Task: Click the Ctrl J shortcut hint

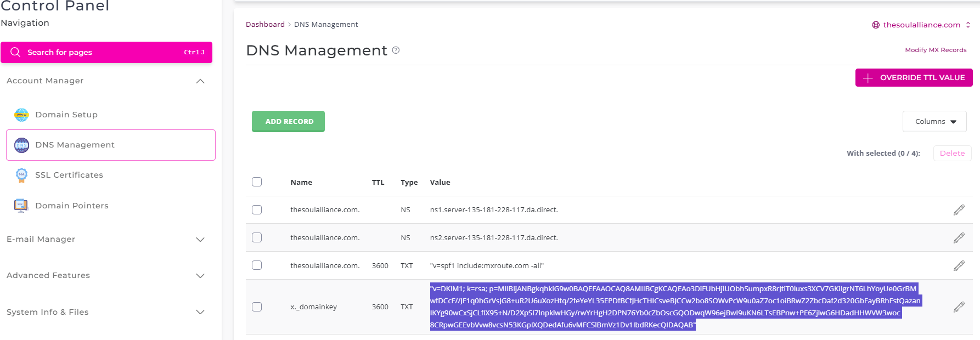Action: pos(194,52)
